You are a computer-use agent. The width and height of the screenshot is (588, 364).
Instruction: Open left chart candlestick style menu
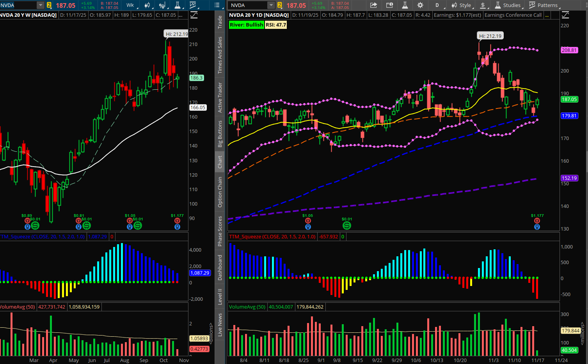point(147,5)
